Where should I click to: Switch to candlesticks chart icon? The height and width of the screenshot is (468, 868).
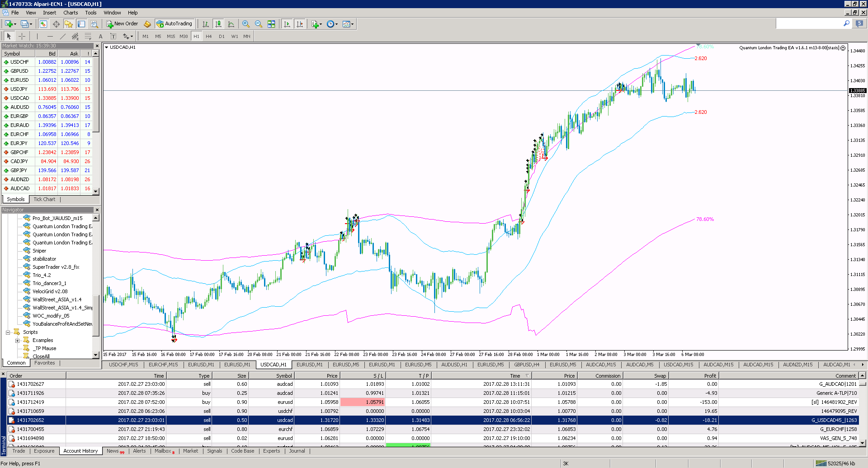(218, 24)
